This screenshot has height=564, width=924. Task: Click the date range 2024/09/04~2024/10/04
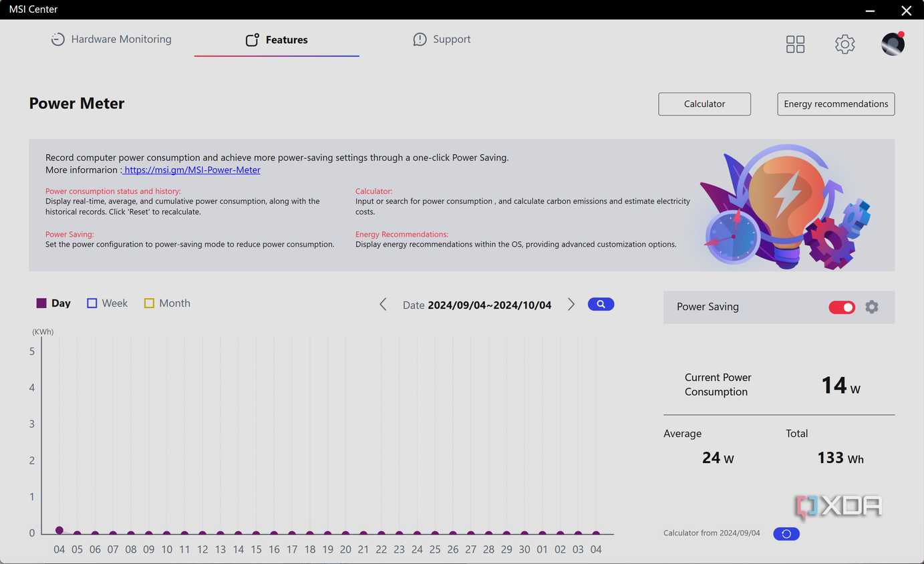click(x=489, y=305)
